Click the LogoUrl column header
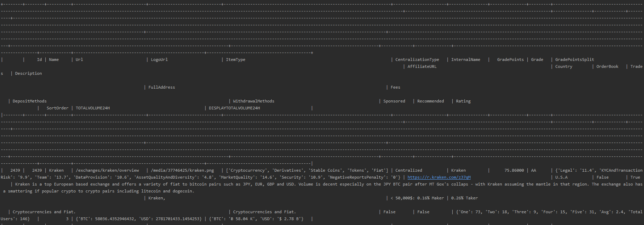644x225 pixels. point(159,60)
